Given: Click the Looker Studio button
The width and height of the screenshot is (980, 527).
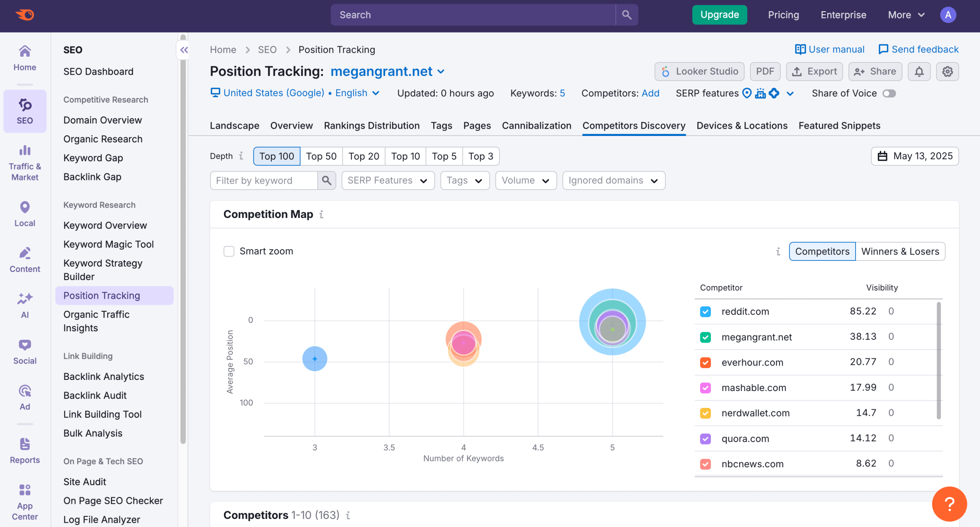Looking at the screenshot, I should [699, 72].
